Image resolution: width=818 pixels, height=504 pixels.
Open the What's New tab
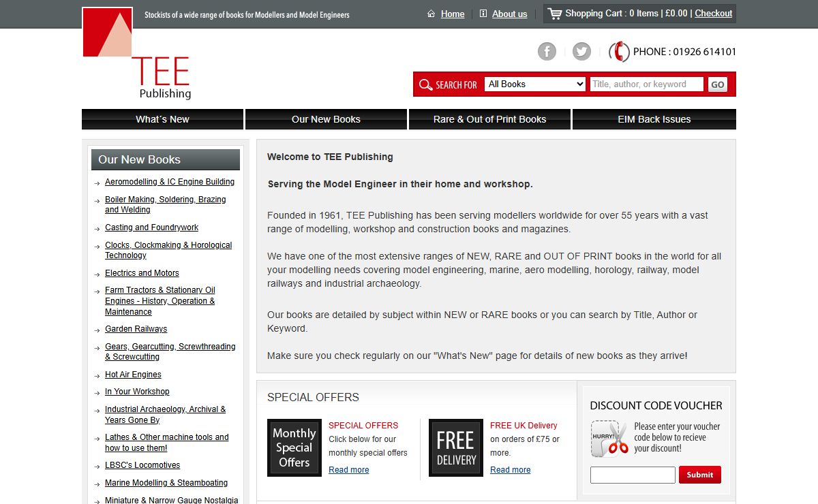point(162,119)
